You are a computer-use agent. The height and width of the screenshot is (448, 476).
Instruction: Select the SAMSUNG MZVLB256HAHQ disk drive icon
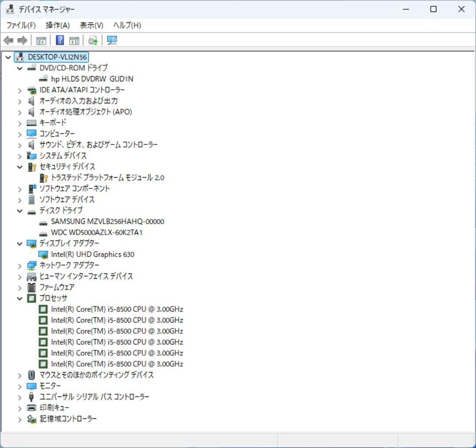click(44, 221)
